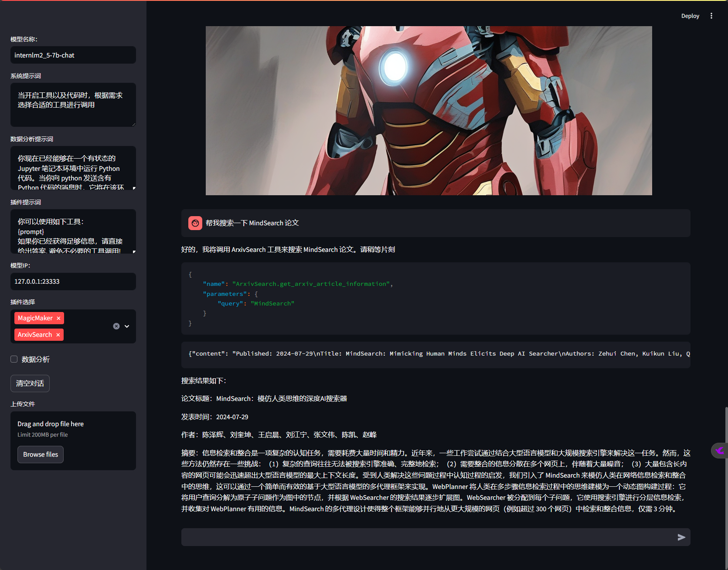This screenshot has width=728, height=570.
Task: Click Browse files button
Action: pos(41,455)
